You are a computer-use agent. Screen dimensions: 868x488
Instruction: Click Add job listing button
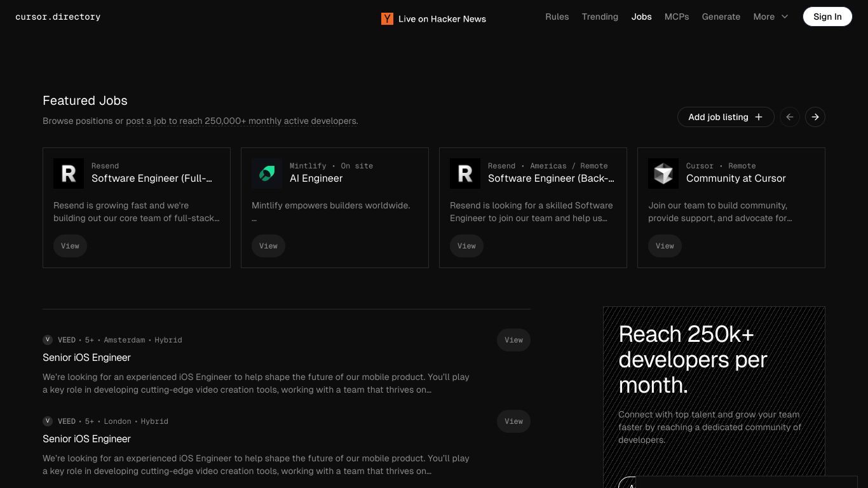[x=726, y=117]
